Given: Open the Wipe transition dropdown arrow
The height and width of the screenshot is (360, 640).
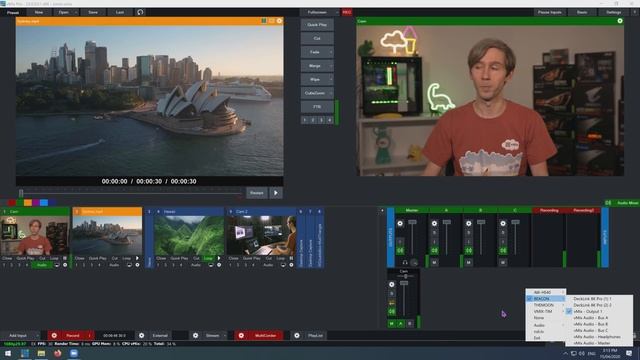Looking at the screenshot, I should pos(331,80).
